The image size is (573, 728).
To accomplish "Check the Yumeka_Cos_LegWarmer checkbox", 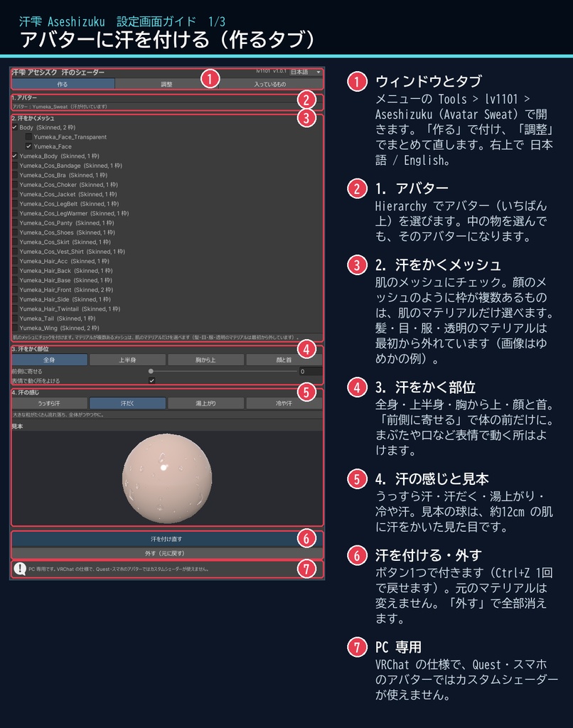I will (15, 213).
